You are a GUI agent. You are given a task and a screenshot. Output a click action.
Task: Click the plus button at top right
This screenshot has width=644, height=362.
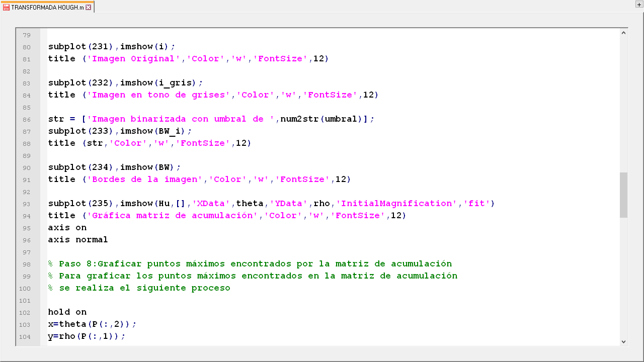[x=639, y=5]
